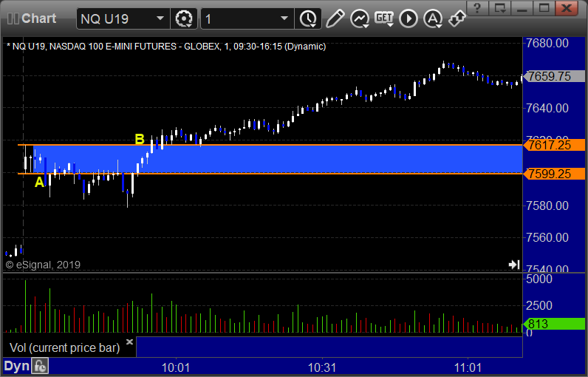Click the 10:01 time axis label
Screen dimensions: 588x377
pyautogui.click(x=176, y=367)
